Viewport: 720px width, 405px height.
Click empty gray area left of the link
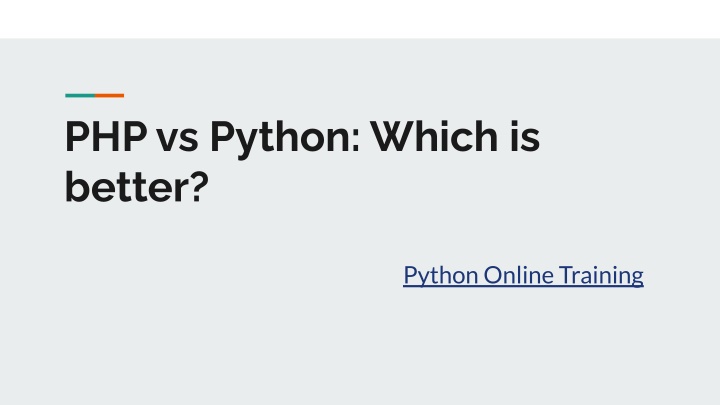point(230,276)
